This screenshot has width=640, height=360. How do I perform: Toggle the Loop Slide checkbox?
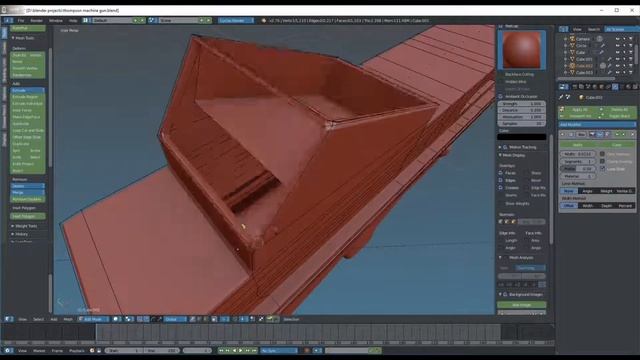point(602,169)
